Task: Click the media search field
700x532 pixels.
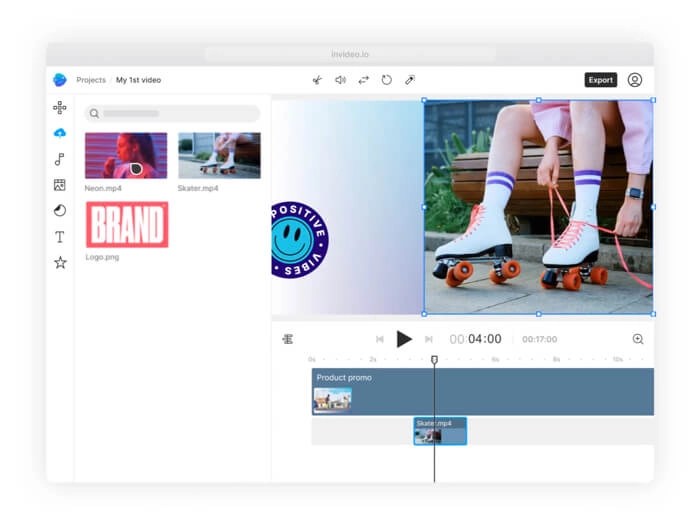Action: (x=172, y=113)
